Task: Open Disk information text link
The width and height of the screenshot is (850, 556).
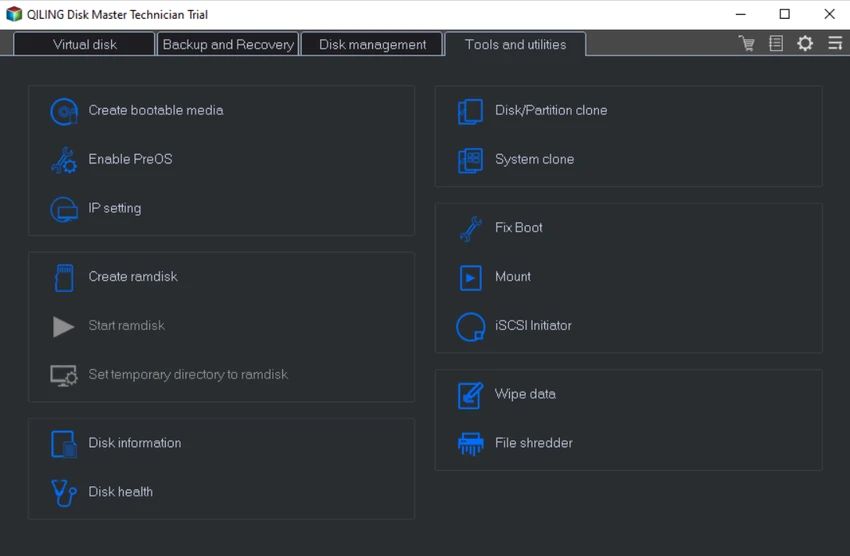Action: [135, 443]
